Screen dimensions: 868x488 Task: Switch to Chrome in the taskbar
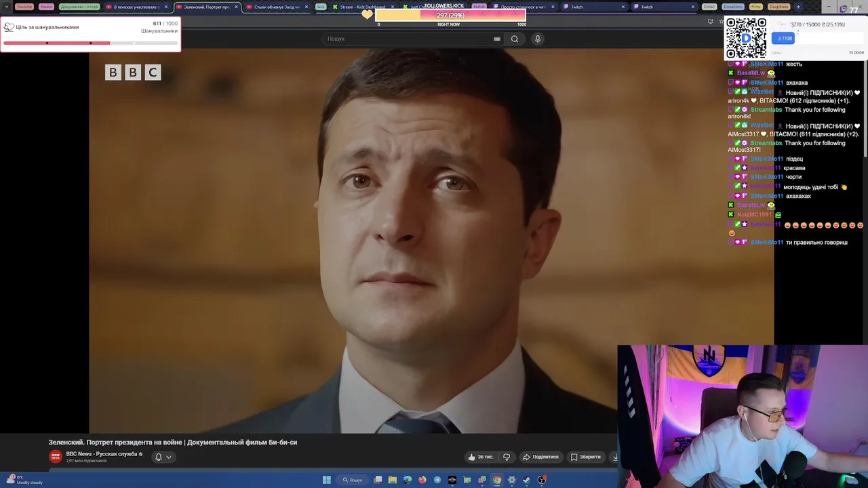coord(497,480)
